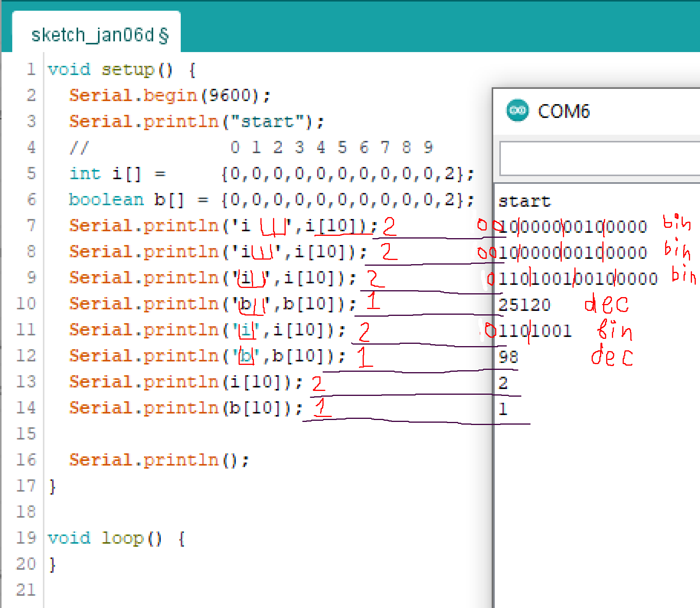Click the comment line with digits 0-9
This screenshot has height=608, width=700.
coord(251,147)
